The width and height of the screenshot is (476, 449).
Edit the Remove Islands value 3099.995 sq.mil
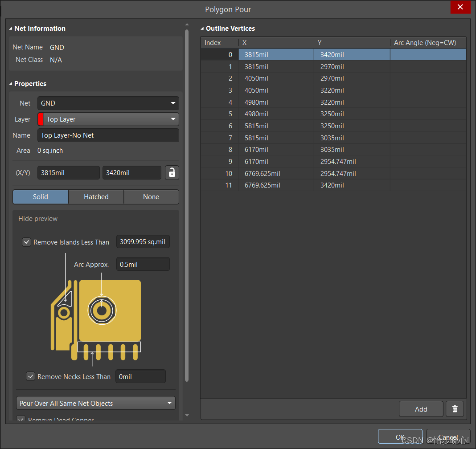pyautogui.click(x=143, y=242)
